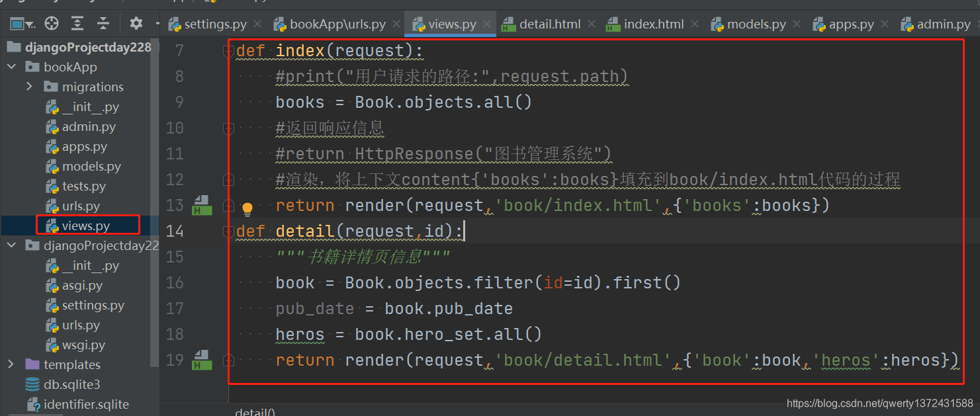Expand the migrations folder arrow

[29, 87]
